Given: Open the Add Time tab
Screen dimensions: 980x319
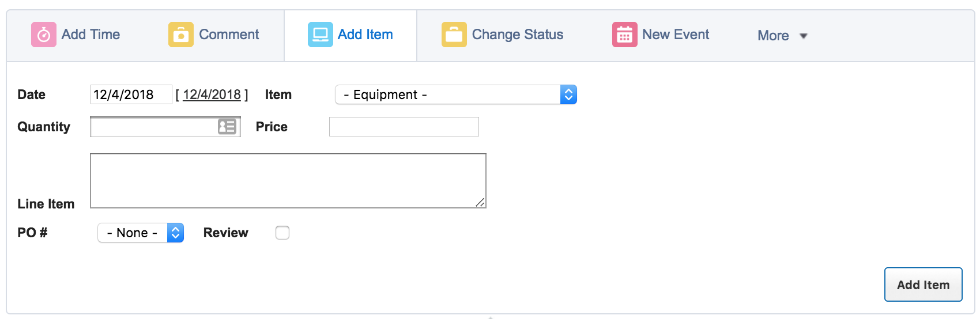Looking at the screenshot, I should pyautogui.click(x=91, y=35).
